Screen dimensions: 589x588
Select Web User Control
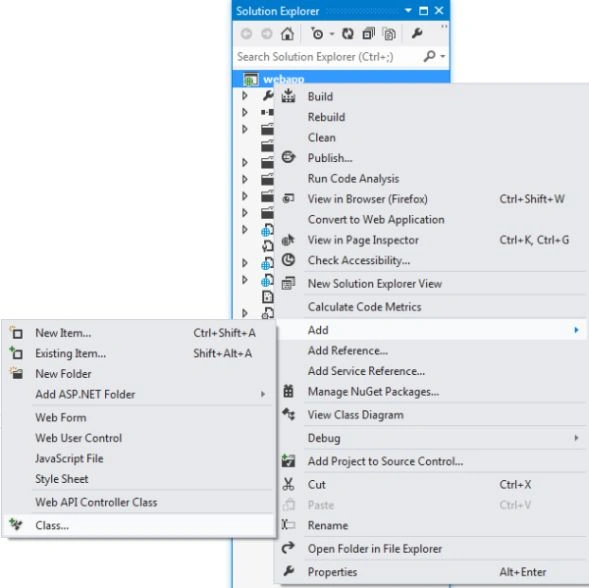coord(139,438)
